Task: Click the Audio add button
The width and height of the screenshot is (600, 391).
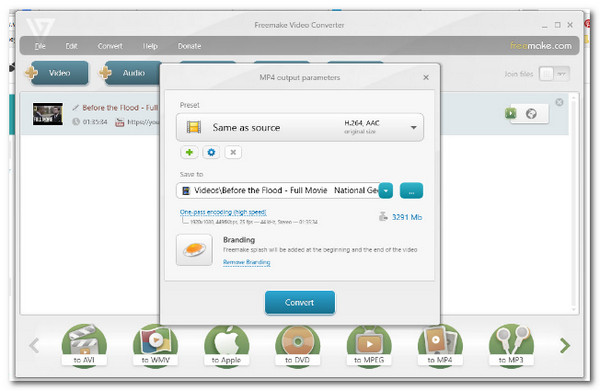Action: (x=131, y=73)
